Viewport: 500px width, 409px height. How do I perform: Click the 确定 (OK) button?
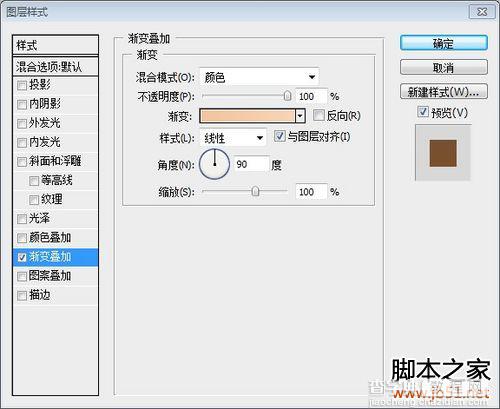444,43
